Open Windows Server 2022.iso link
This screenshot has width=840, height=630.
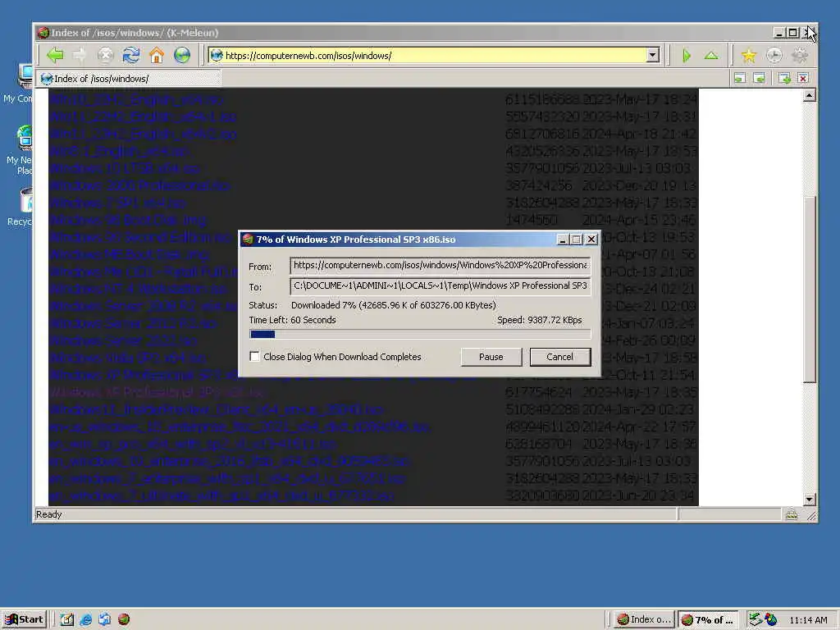[x=124, y=340]
